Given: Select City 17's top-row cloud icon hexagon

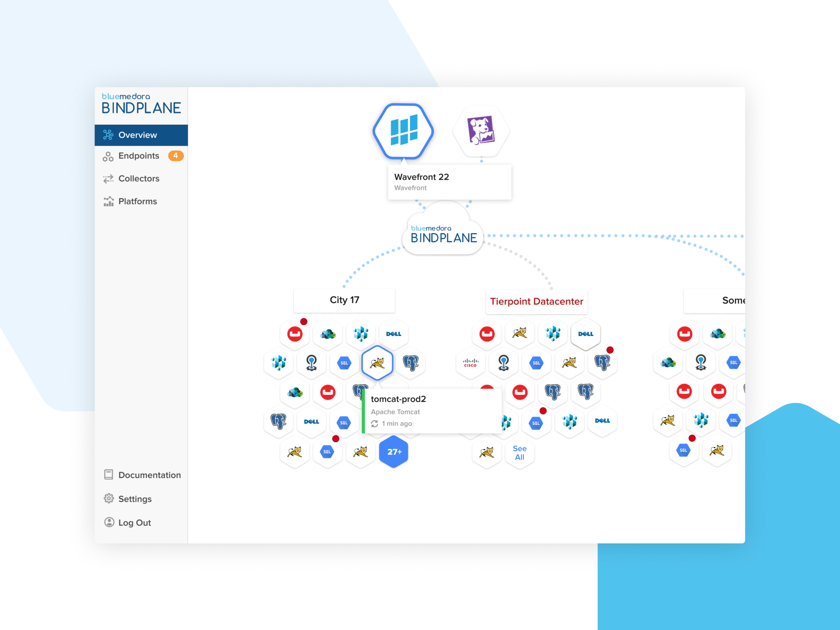Looking at the screenshot, I should point(328,334).
